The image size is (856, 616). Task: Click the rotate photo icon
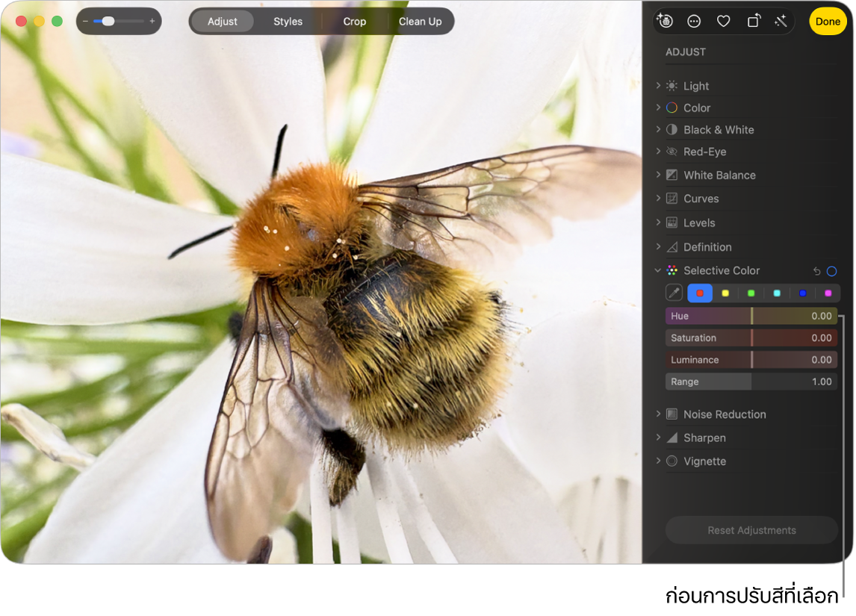pos(752,21)
